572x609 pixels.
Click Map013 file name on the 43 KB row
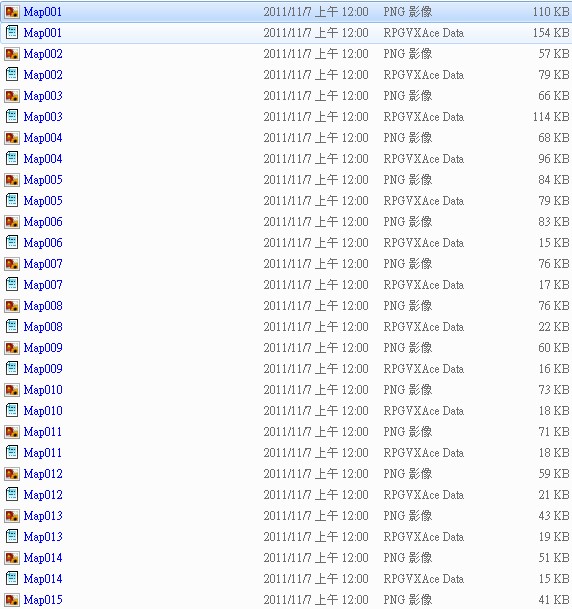click(x=43, y=515)
